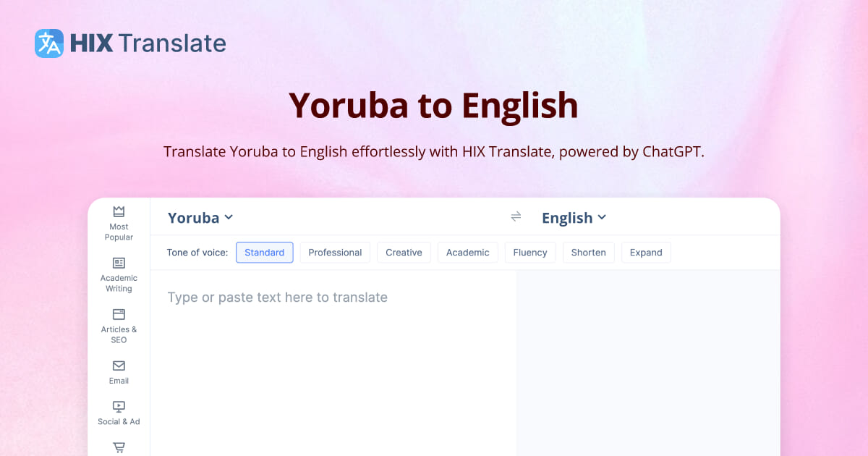The height and width of the screenshot is (456, 868).
Task: Open the Academic Writing sidebar icon
Action: 118,264
